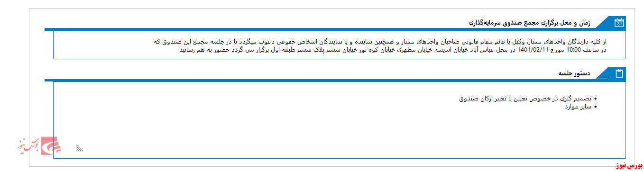Click the calendar icon beside the meeting heading

click(619, 22)
